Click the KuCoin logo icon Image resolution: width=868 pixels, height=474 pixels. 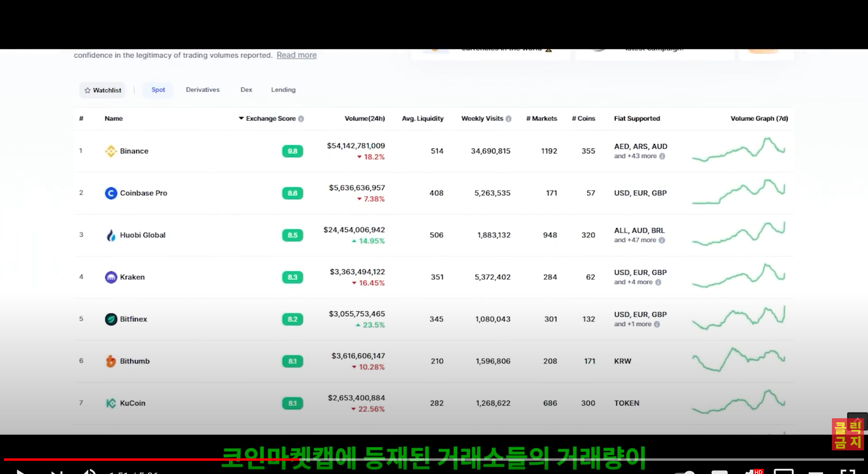111,403
